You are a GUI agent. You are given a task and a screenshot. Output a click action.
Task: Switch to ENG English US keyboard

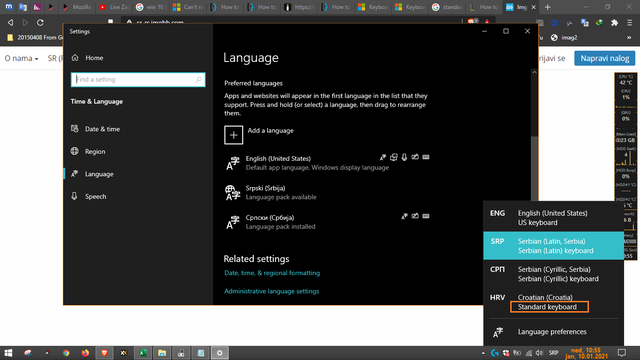click(x=553, y=218)
